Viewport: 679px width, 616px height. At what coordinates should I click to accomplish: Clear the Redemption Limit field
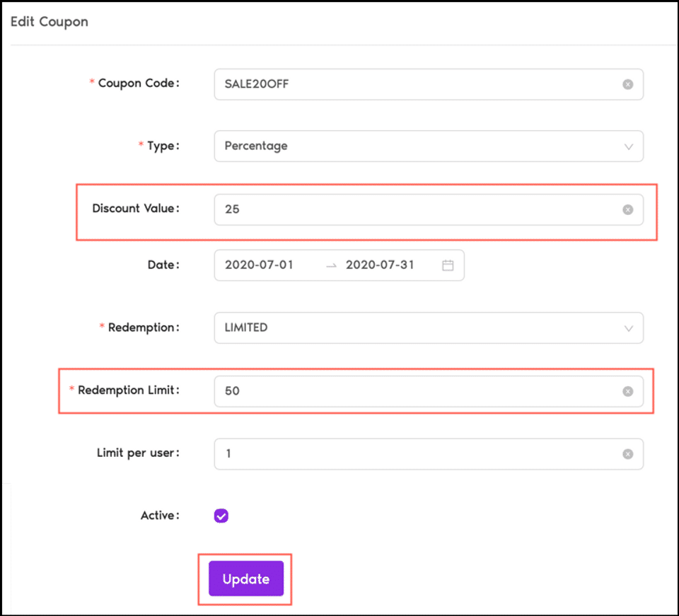pyautogui.click(x=627, y=391)
